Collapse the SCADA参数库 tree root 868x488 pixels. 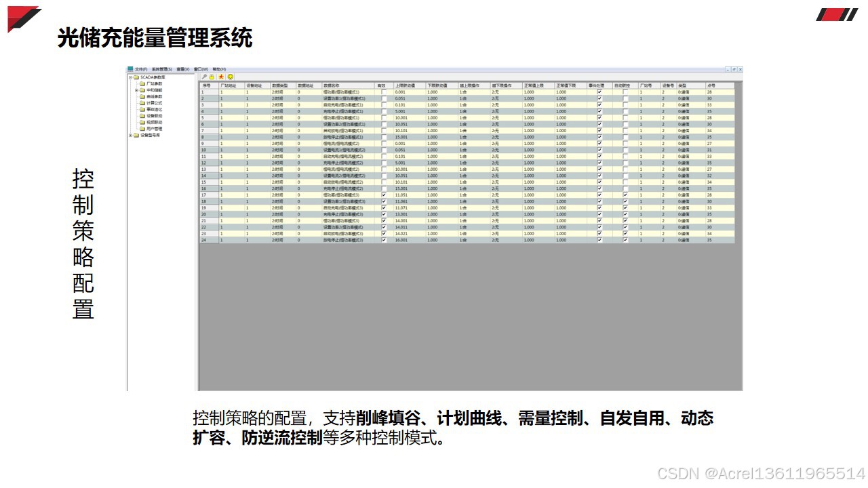coord(130,77)
